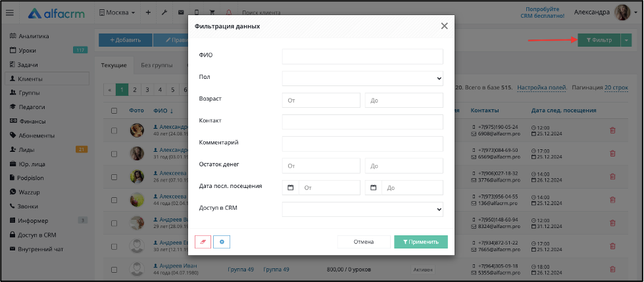The width and height of the screenshot is (644, 282).
Task: Open the envelope mail icon in top bar
Action: coord(181,12)
